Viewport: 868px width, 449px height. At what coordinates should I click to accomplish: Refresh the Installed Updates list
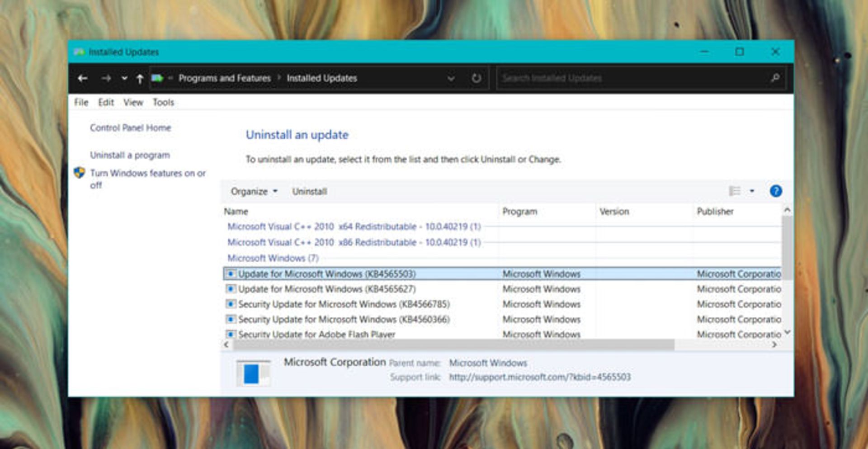pyautogui.click(x=476, y=78)
